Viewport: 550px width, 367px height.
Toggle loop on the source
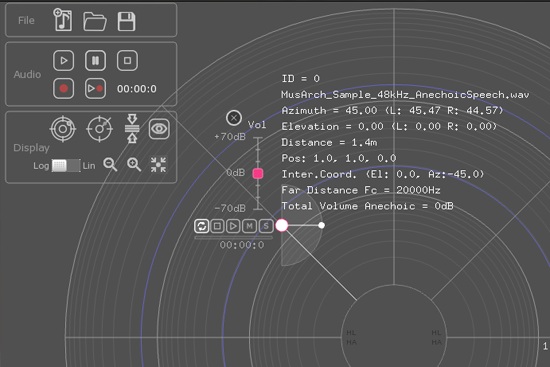tap(202, 226)
